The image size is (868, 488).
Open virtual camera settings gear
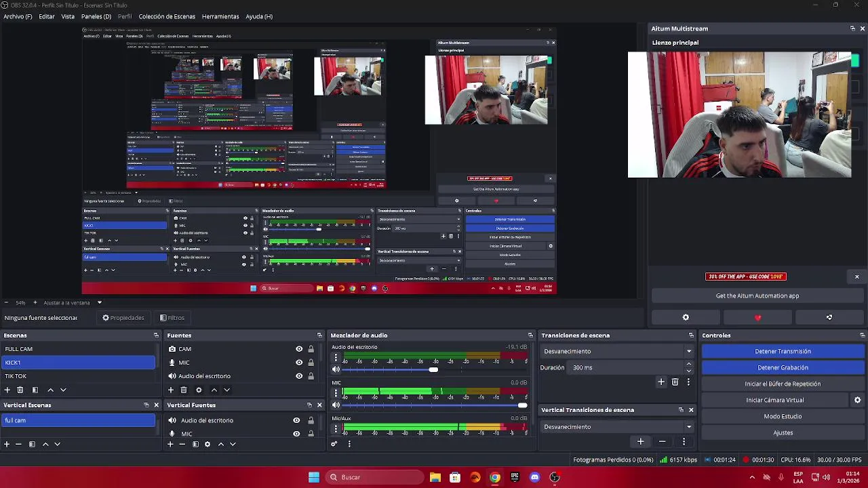857,400
